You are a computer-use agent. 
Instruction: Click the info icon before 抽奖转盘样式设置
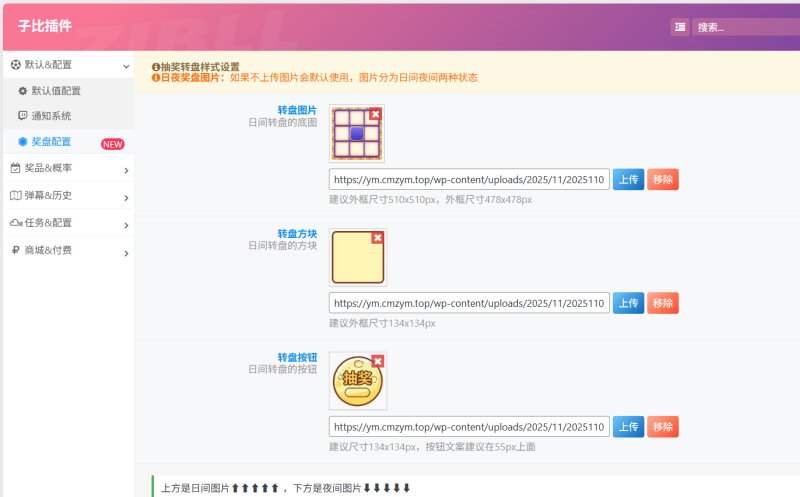click(156, 67)
